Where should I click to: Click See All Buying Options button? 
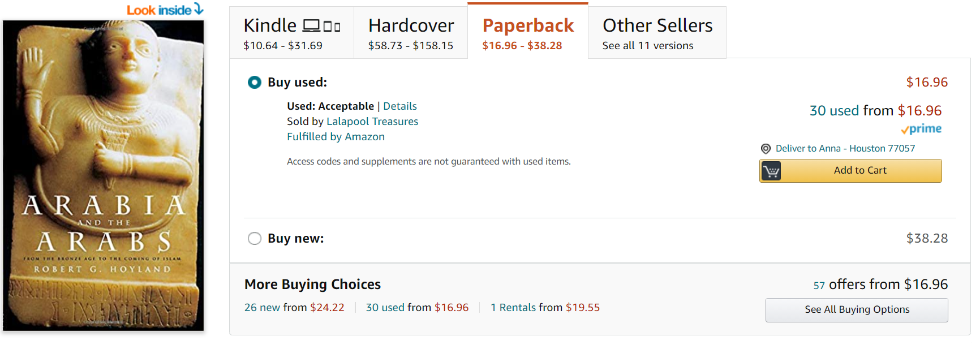pos(857,310)
